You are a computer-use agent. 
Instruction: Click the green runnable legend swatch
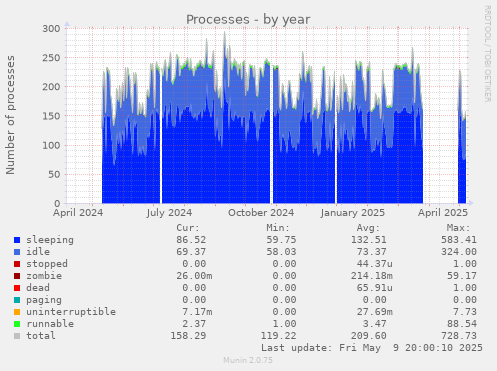pos(17,324)
